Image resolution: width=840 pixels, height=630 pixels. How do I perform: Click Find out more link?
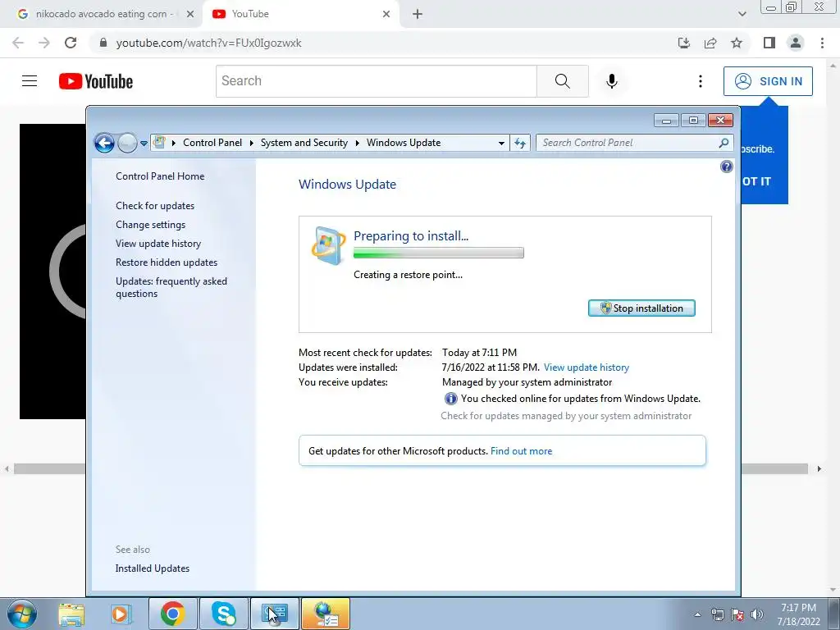pos(521,451)
